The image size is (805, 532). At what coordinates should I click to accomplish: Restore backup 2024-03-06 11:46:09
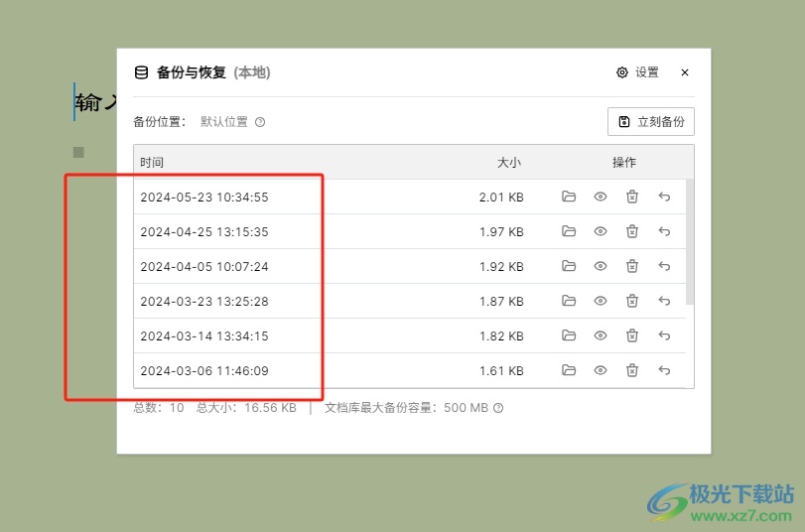664,370
